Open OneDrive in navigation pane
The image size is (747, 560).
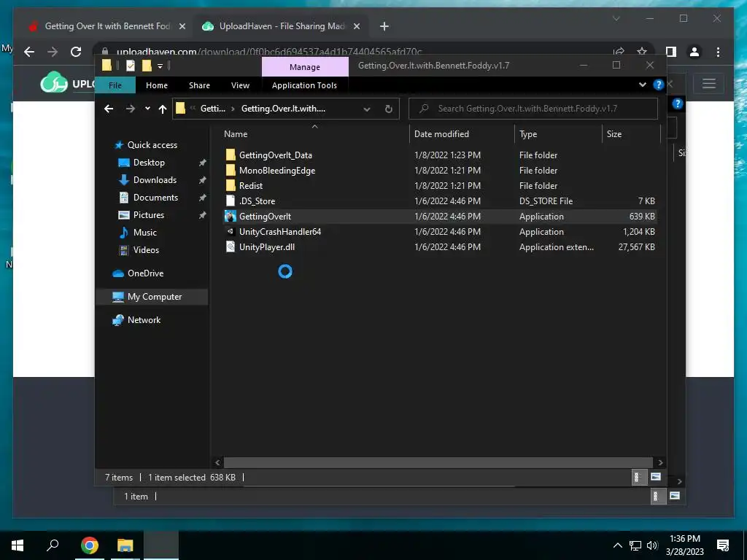(x=145, y=273)
